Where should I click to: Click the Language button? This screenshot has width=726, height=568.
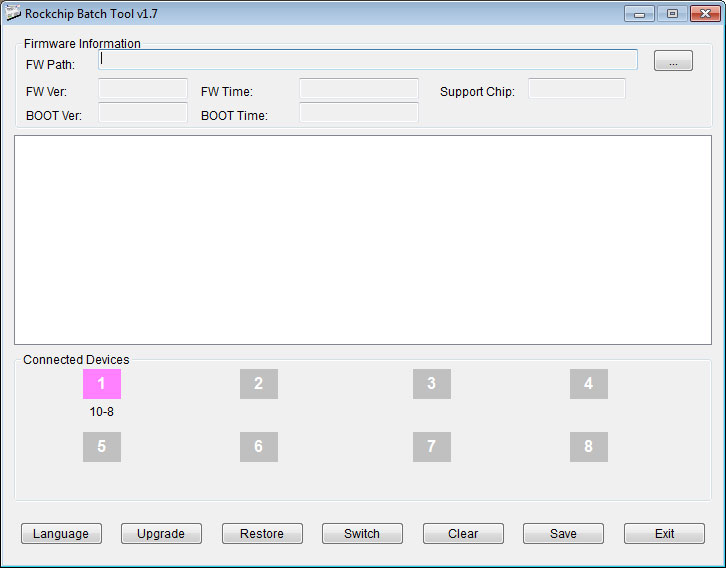click(x=61, y=534)
